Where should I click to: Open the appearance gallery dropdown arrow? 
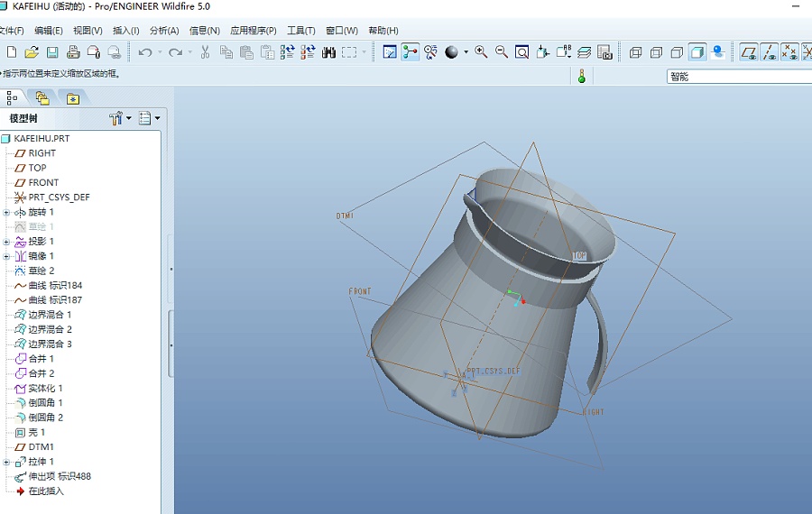(466, 52)
